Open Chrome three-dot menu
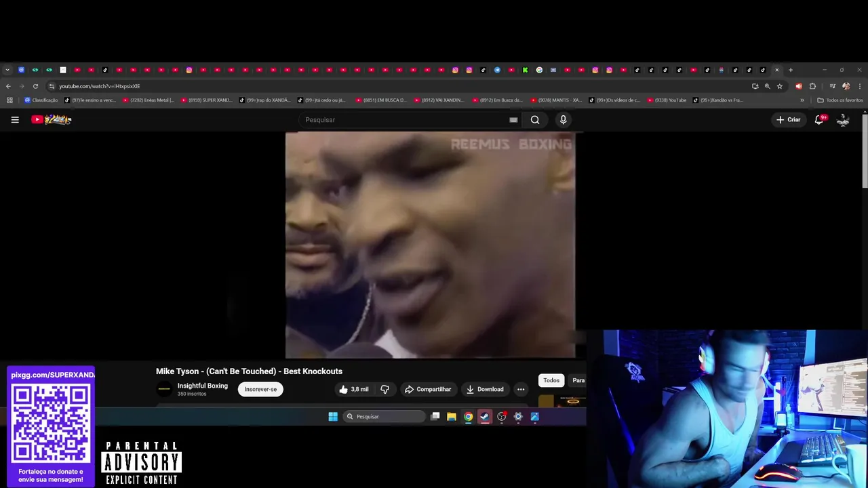This screenshot has width=868, height=488. tap(860, 86)
